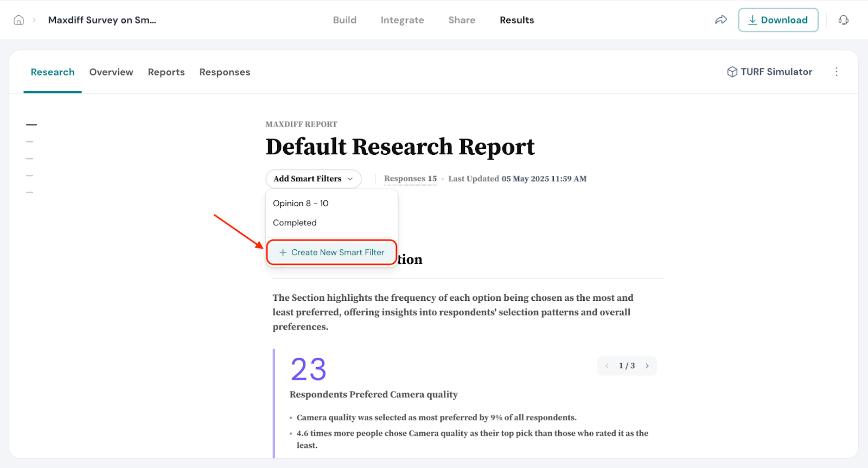Go to the Build section
868x468 pixels.
pyautogui.click(x=344, y=20)
